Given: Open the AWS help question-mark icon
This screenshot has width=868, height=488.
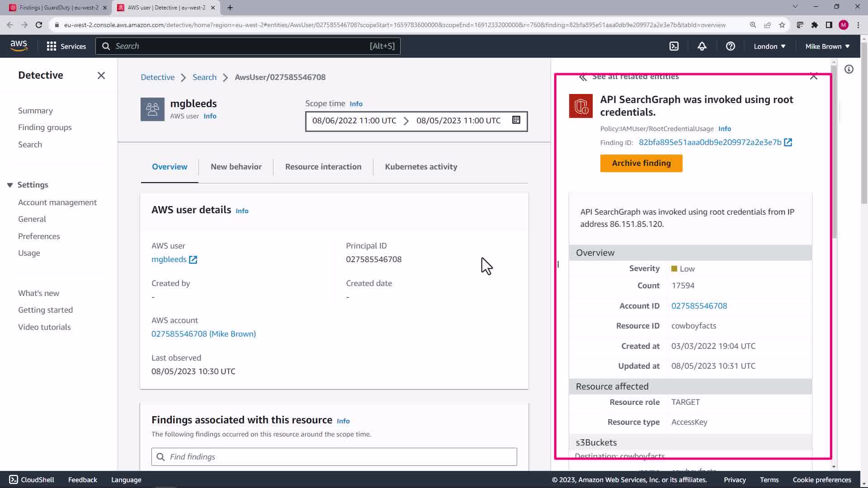Looking at the screenshot, I should pyautogui.click(x=730, y=46).
